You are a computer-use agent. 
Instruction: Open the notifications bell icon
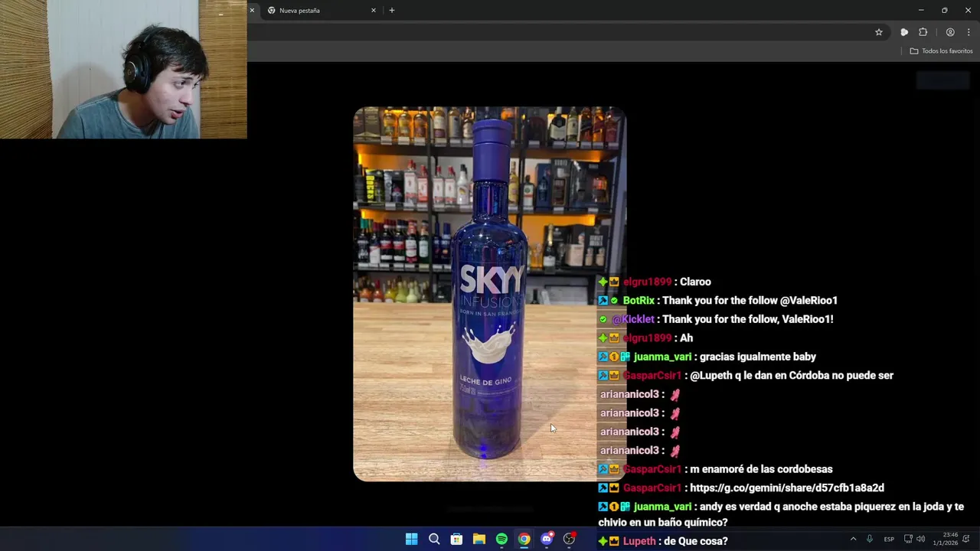(966, 539)
